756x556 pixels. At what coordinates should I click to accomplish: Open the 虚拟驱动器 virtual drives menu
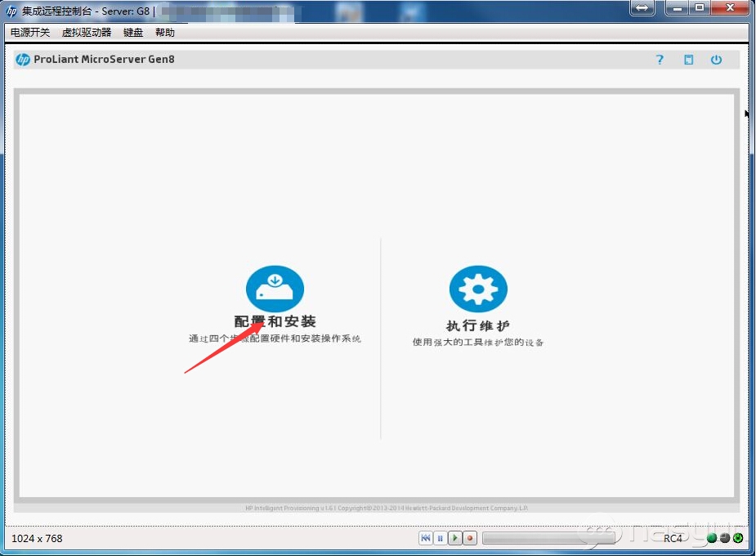87,33
